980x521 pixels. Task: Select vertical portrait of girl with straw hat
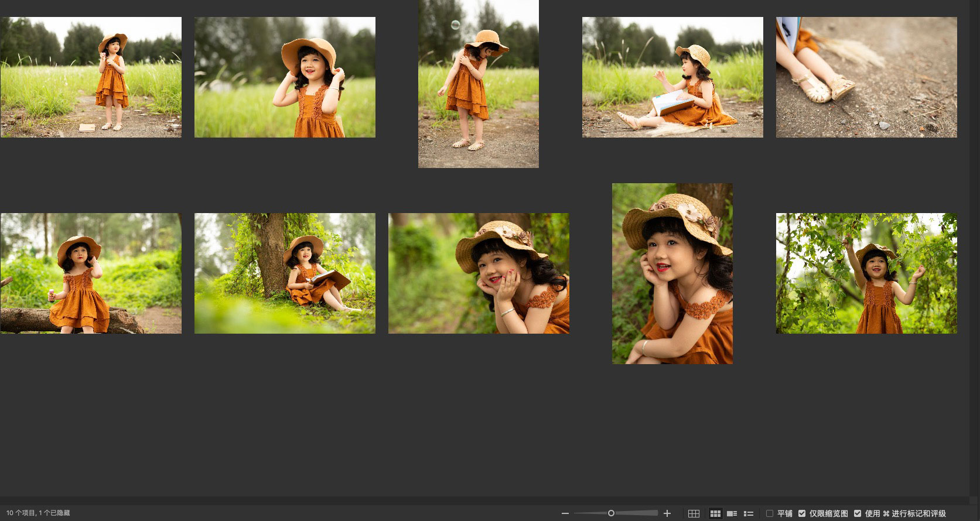[x=672, y=273]
